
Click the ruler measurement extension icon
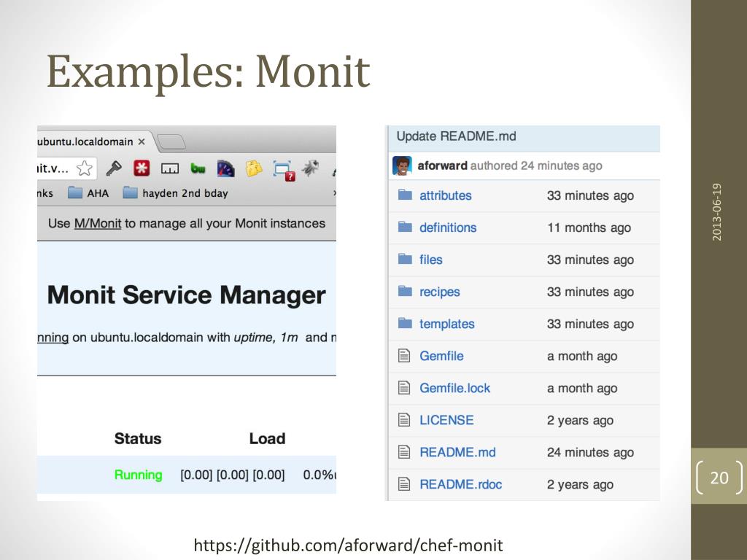pos(169,168)
